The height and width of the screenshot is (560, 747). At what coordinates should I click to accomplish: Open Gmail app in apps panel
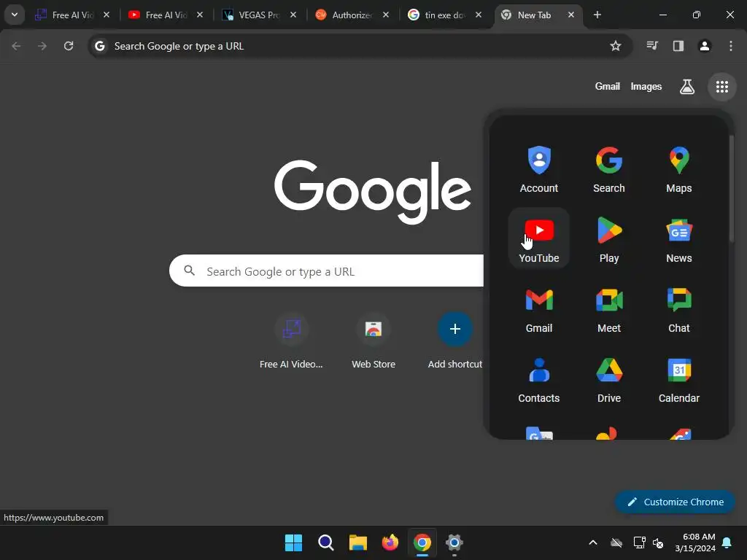point(539,309)
